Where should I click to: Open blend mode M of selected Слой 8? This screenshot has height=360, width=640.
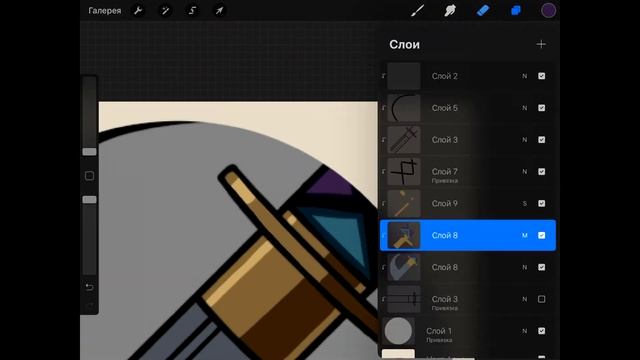pyautogui.click(x=524, y=235)
